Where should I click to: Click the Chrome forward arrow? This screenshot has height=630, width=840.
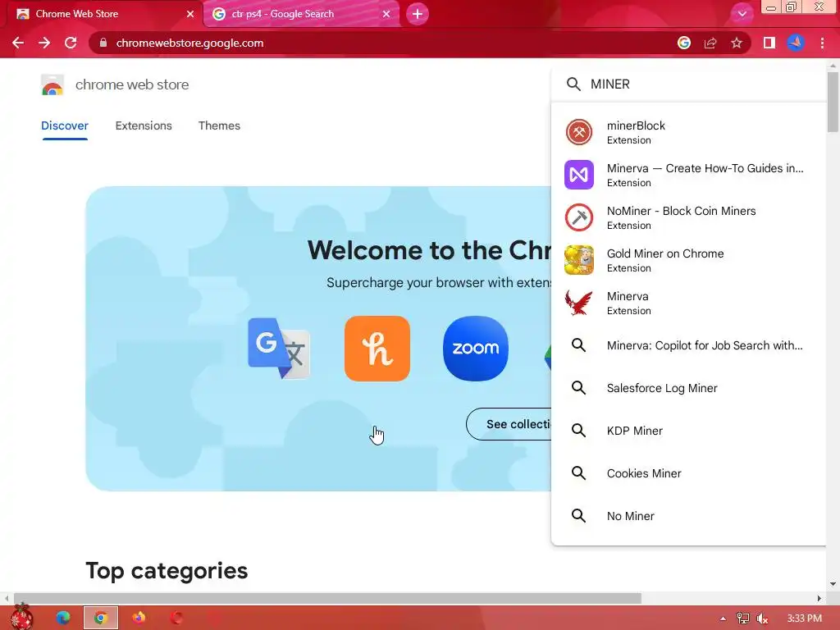click(x=44, y=43)
